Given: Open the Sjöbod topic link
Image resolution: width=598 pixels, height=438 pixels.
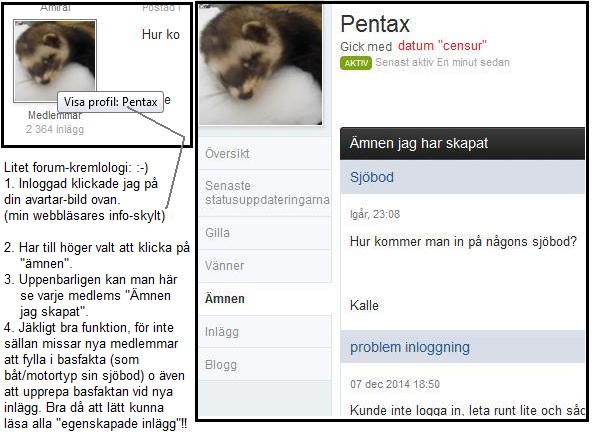Looking at the screenshot, I should coord(372,177).
